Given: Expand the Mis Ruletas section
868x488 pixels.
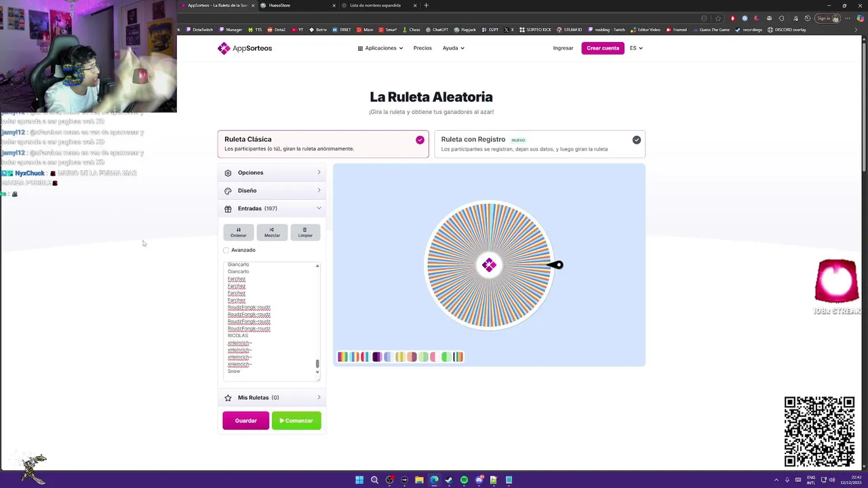Looking at the screenshot, I should (272, 398).
